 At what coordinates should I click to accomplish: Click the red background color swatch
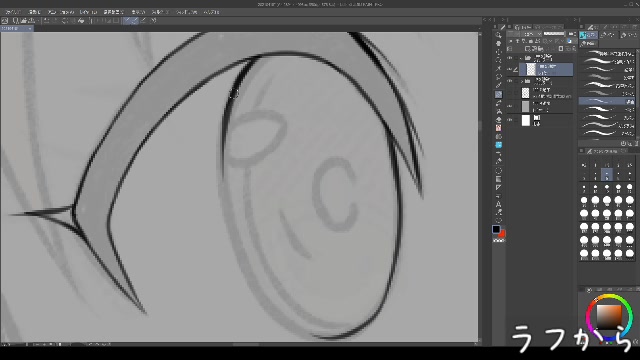click(x=502, y=233)
